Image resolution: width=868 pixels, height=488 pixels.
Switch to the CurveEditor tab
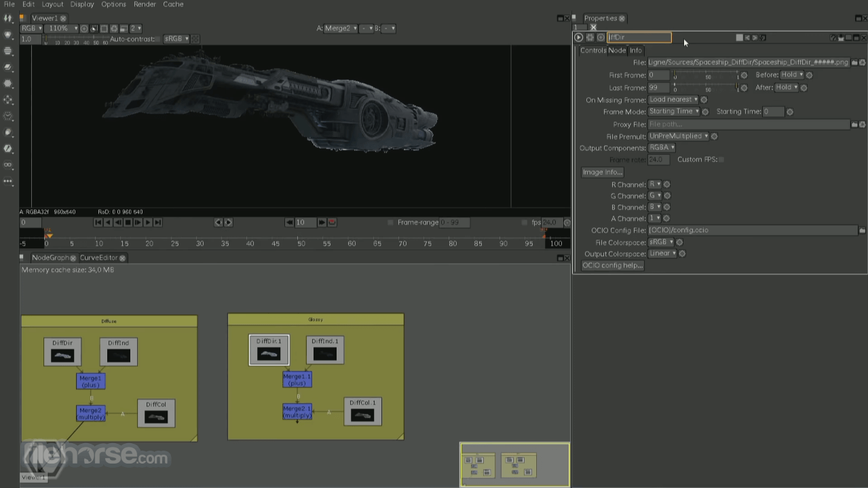[x=98, y=258]
